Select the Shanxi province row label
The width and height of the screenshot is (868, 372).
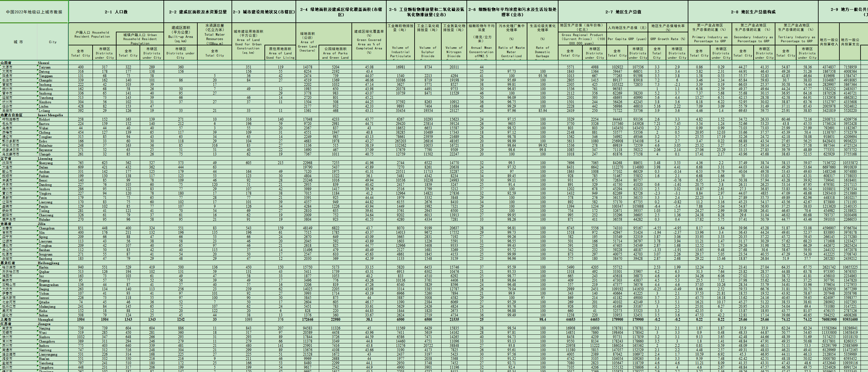point(44,63)
